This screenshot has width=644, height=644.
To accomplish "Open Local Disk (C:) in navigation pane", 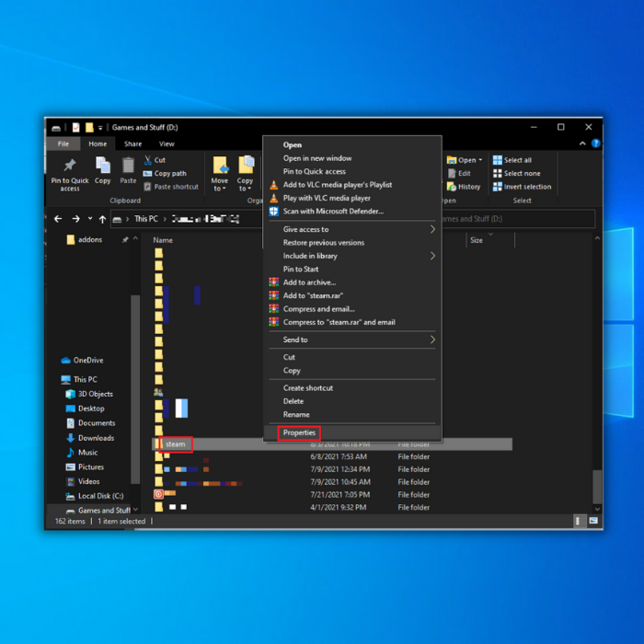I will point(95,496).
